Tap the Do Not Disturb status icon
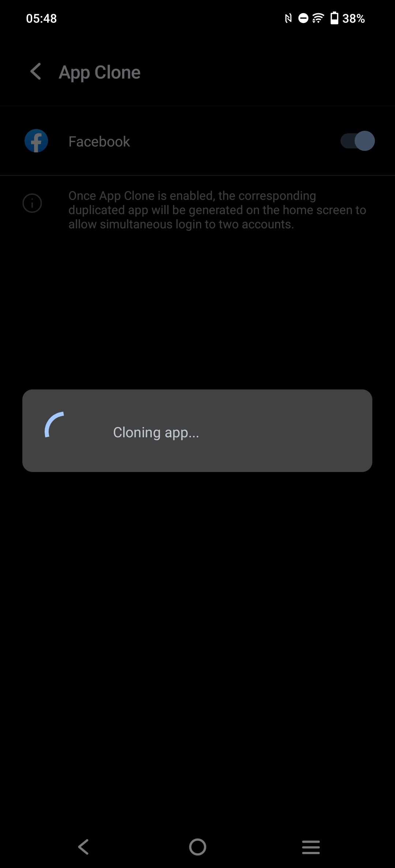Image resolution: width=395 pixels, height=868 pixels. pos(303,18)
